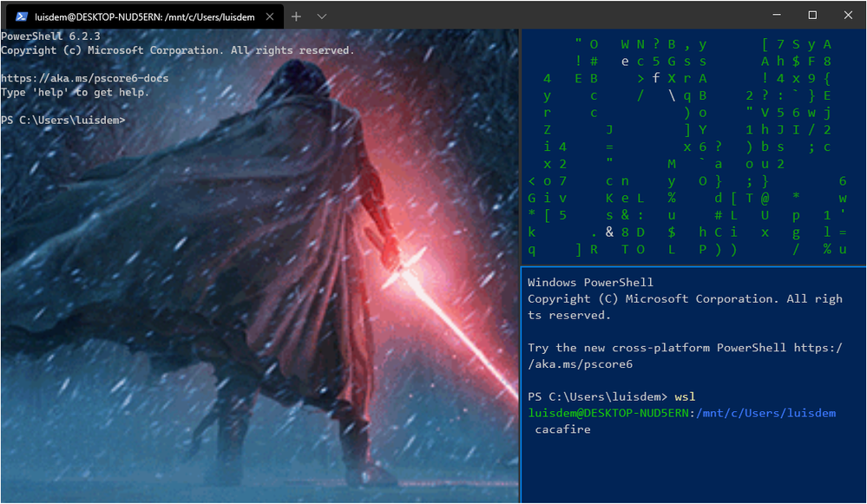Click the https://aka.ms/pscore6-docs link text
Screen dimensions: 867x504
pos(84,78)
